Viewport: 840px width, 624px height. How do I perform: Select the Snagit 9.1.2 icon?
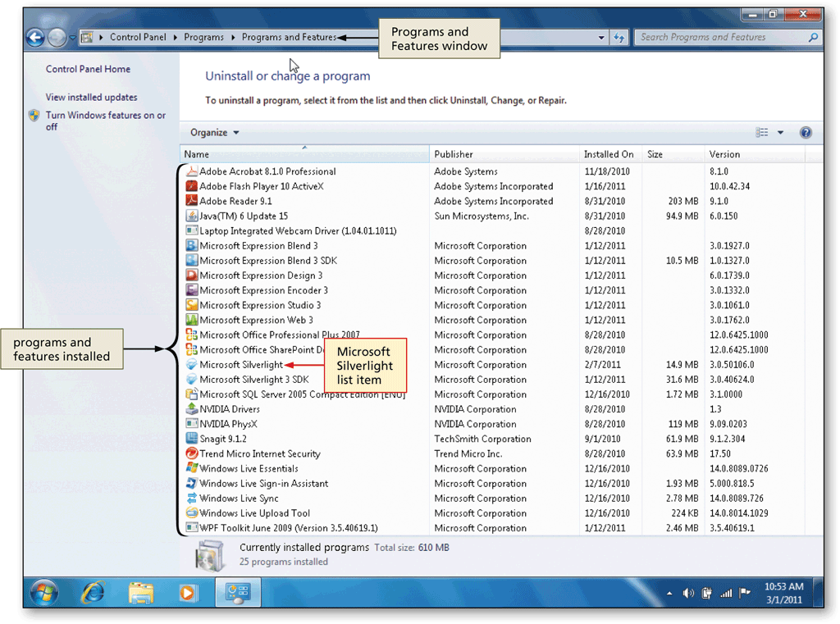click(x=191, y=439)
